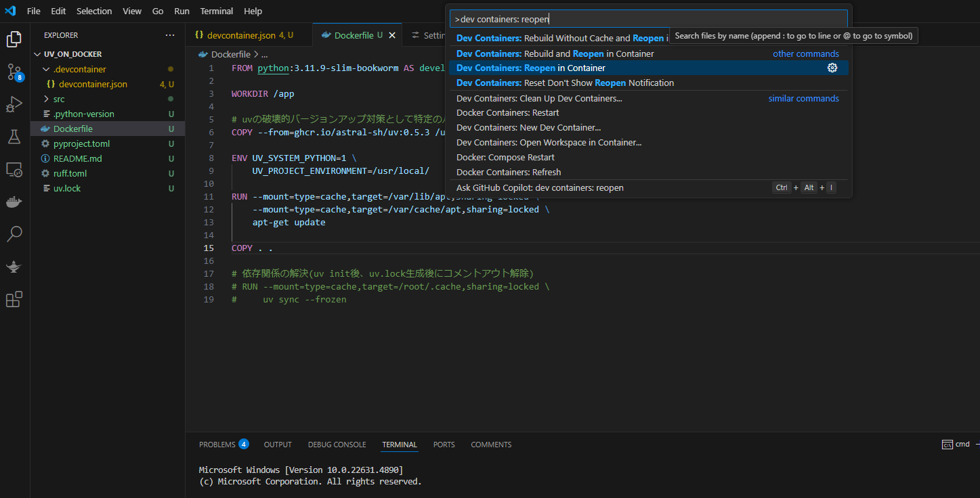This screenshot has width=980, height=498.
Task: Open Explorer's More Actions ellipsis menu
Action: pos(171,35)
